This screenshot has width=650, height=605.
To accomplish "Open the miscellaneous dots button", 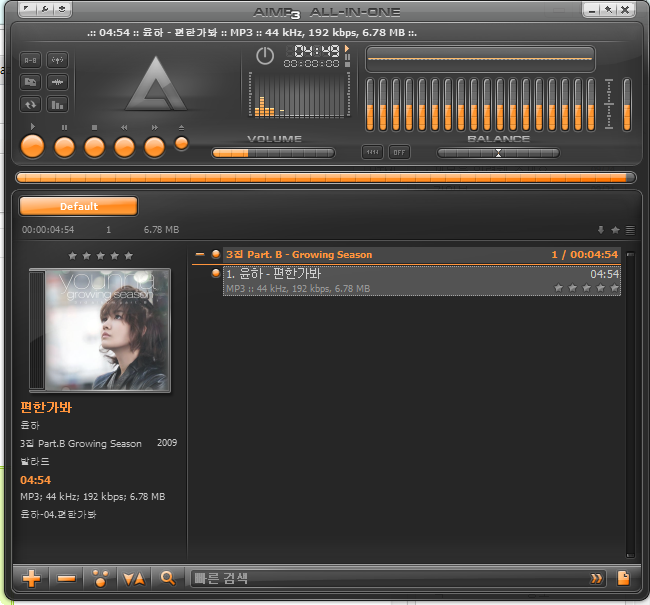I will [100, 578].
